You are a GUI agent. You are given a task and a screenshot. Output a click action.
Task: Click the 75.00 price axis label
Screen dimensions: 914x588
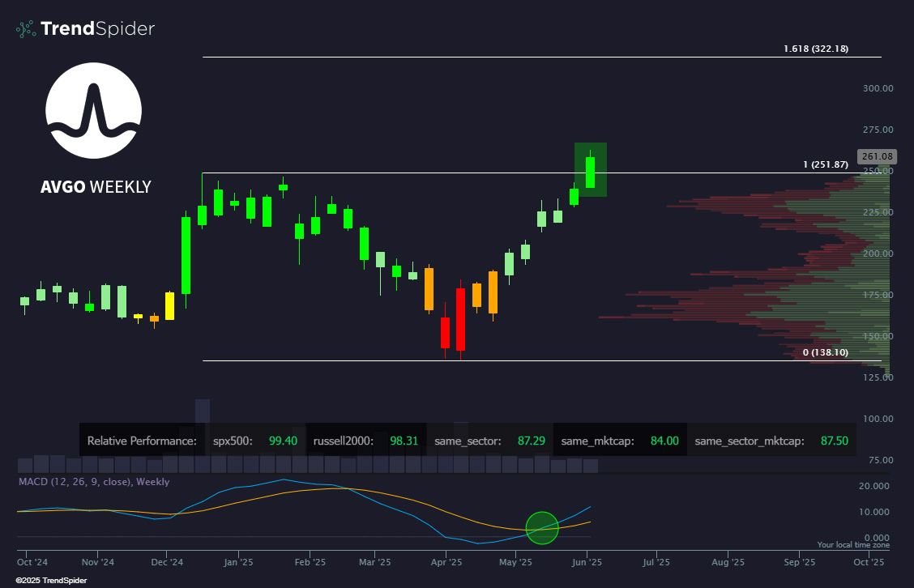881,460
